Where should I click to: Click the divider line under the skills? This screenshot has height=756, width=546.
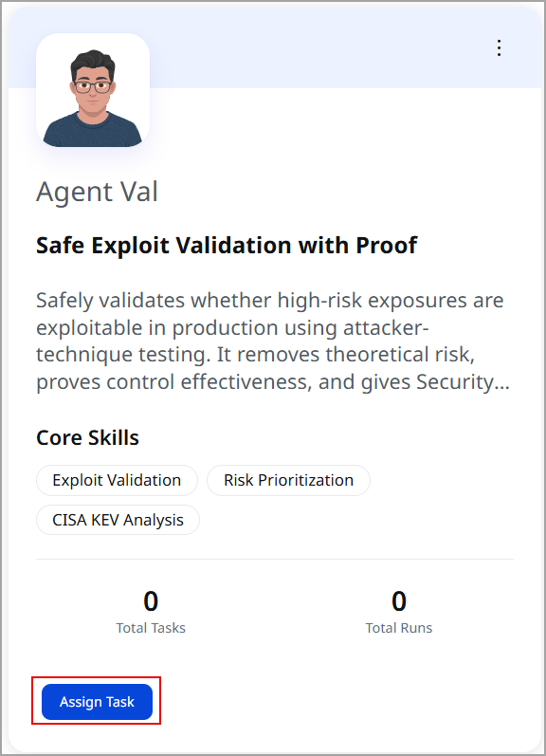click(x=275, y=560)
